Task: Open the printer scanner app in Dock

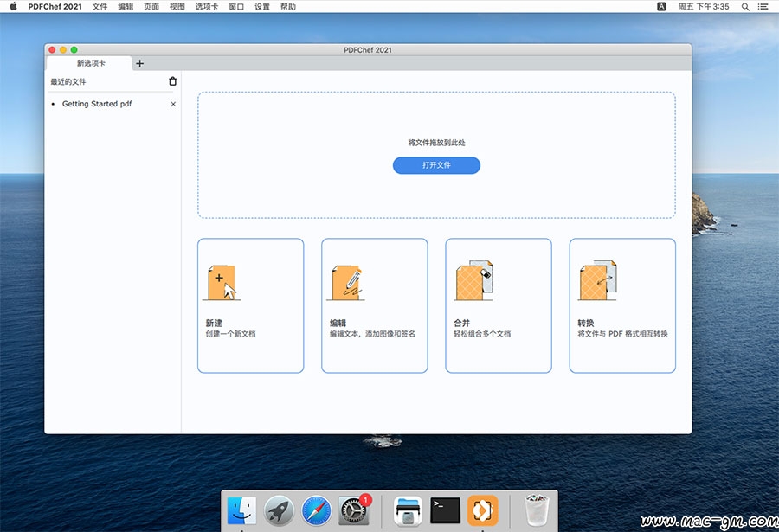Action: [x=408, y=510]
